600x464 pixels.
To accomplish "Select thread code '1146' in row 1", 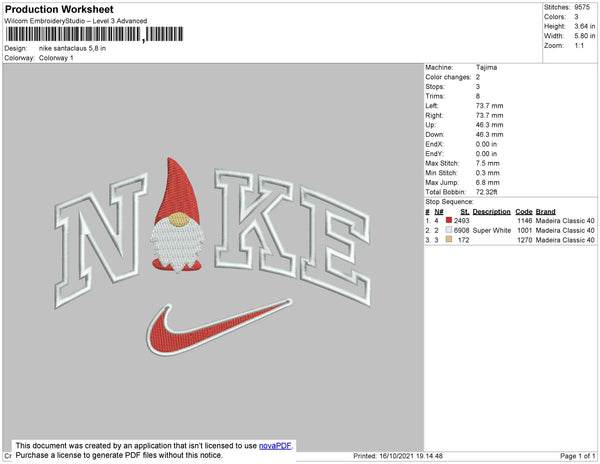I will click(525, 221).
